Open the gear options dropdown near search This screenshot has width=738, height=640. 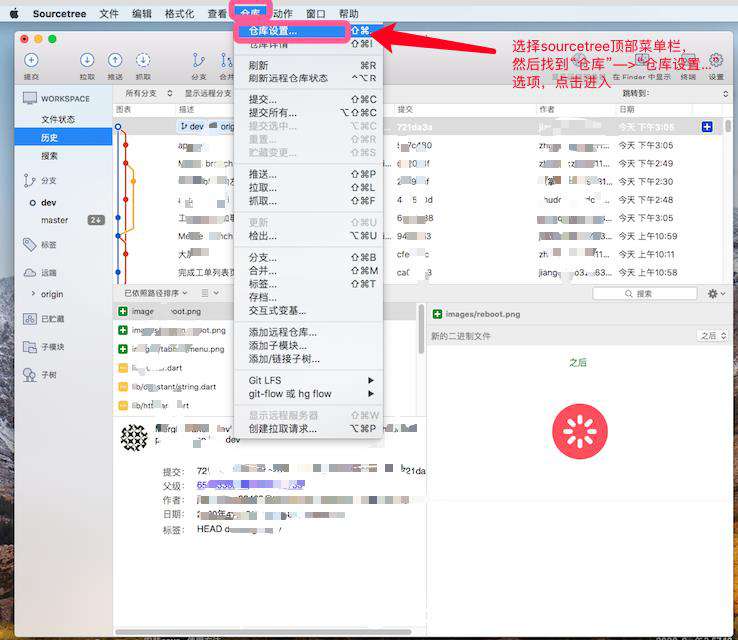click(716, 294)
